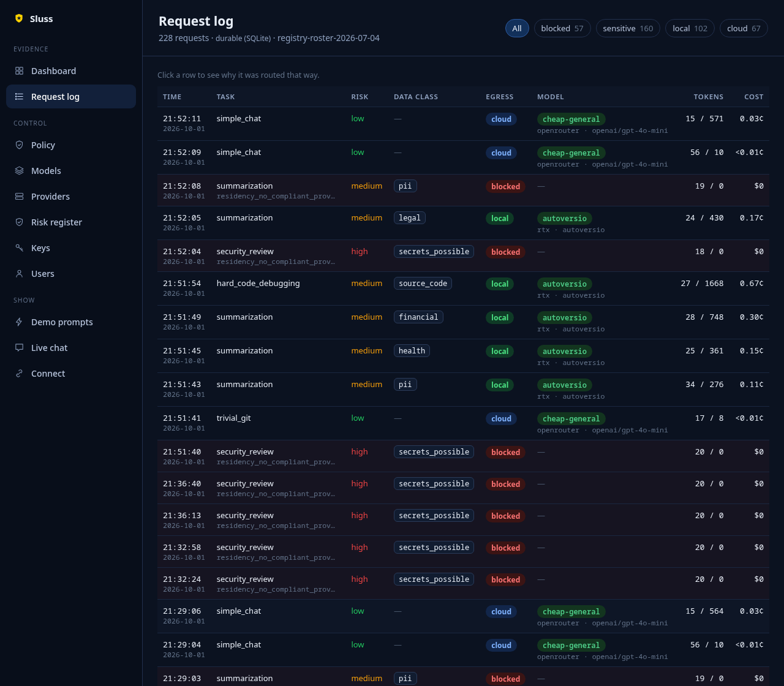Click local badge in 21:51:49 row
This screenshot has height=686, width=784.
[500, 318]
